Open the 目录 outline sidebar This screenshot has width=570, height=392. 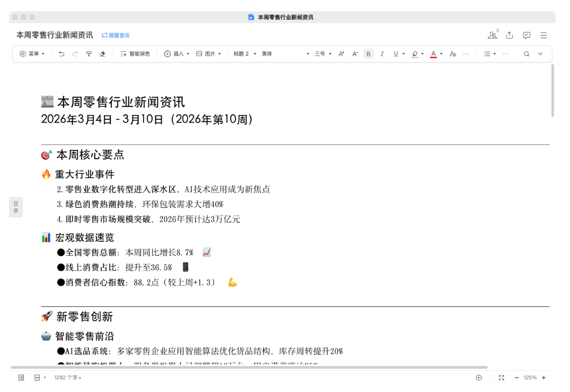[16, 207]
